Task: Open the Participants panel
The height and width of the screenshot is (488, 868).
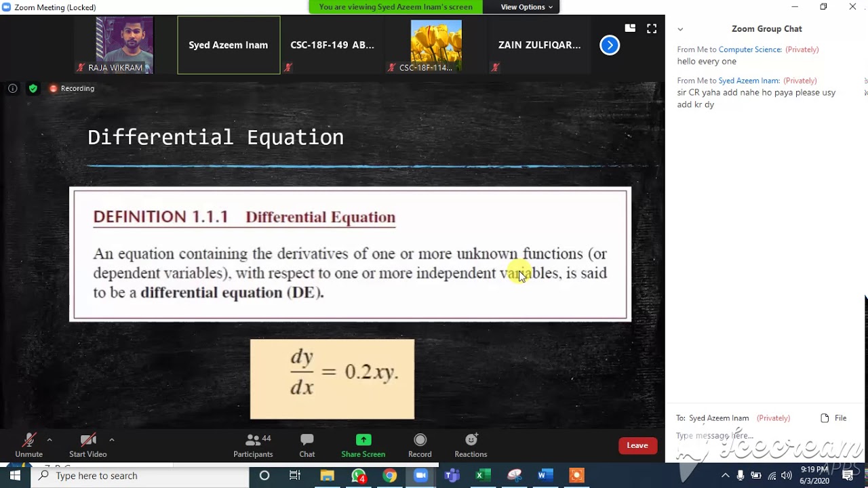Action: pos(253,445)
